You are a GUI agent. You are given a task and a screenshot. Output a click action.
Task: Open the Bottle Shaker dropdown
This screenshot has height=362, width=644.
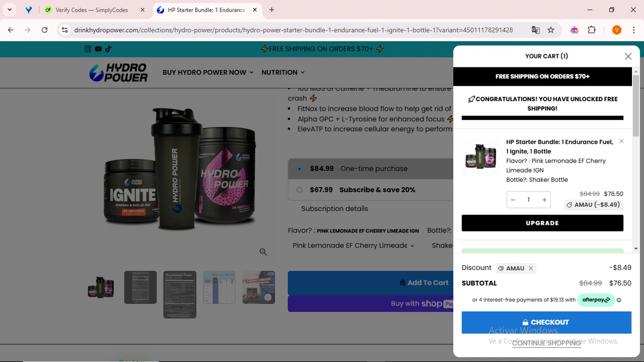coord(442,246)
